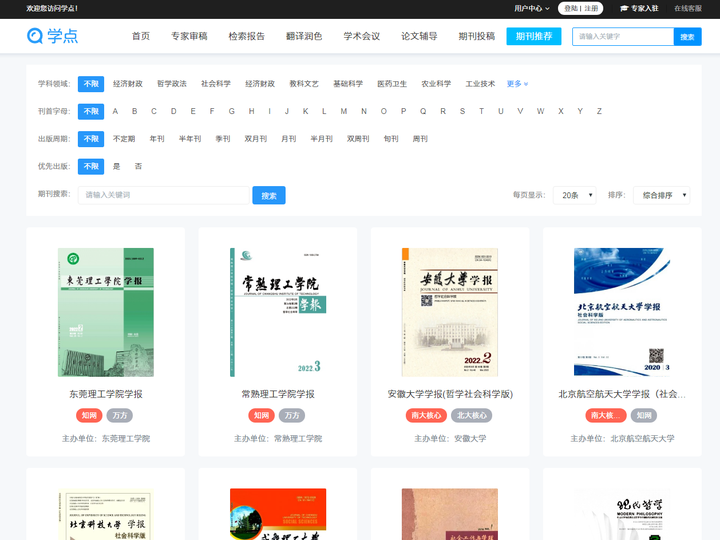
Task: Select 不限 for 刊首字母
Action: click(91, 111)
